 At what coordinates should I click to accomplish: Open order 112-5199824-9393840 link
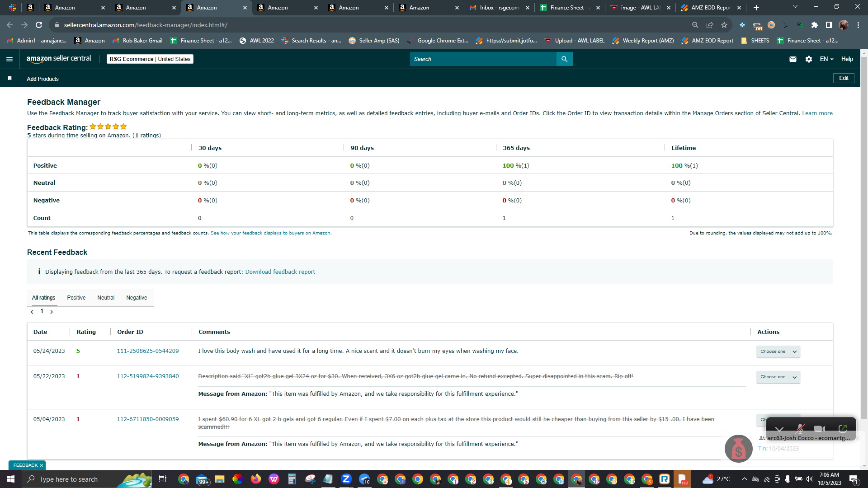tap(148, 376)
